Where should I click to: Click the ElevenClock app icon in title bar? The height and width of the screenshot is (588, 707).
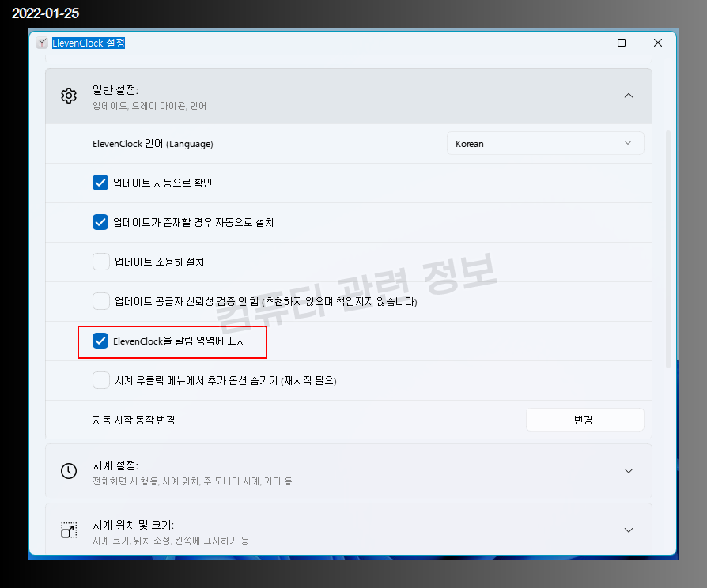(x=42, y=43)
